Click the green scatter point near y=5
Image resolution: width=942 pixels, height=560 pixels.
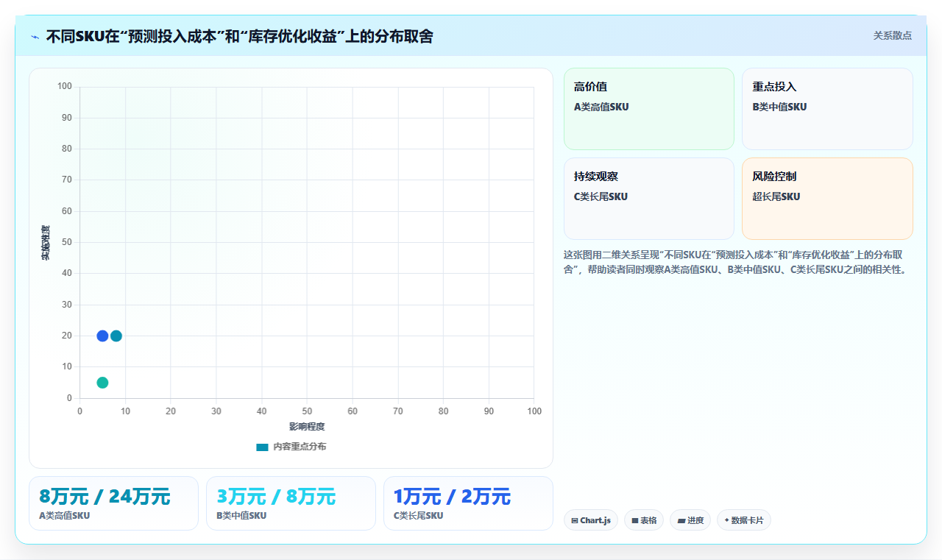tap(102, 383)
